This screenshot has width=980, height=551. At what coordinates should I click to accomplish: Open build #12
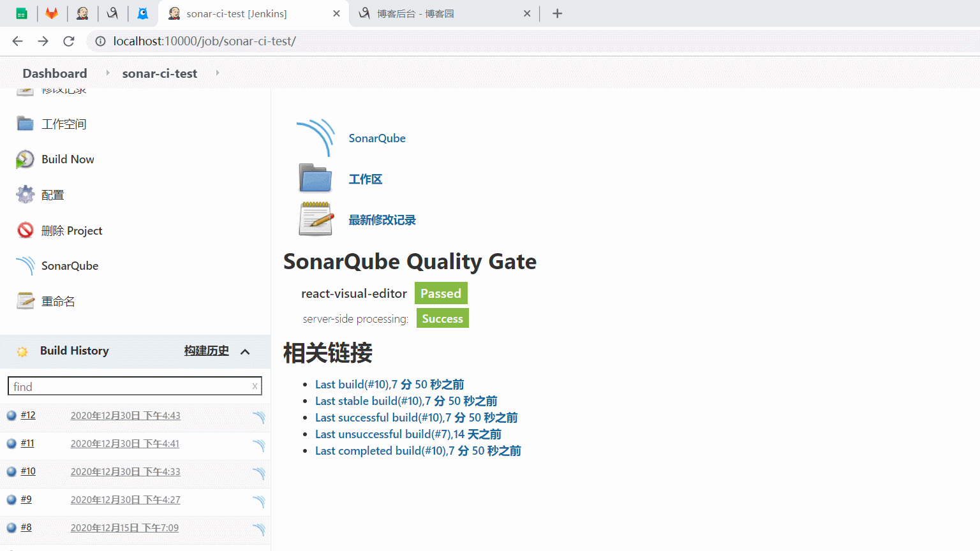[x=28, y=415]
